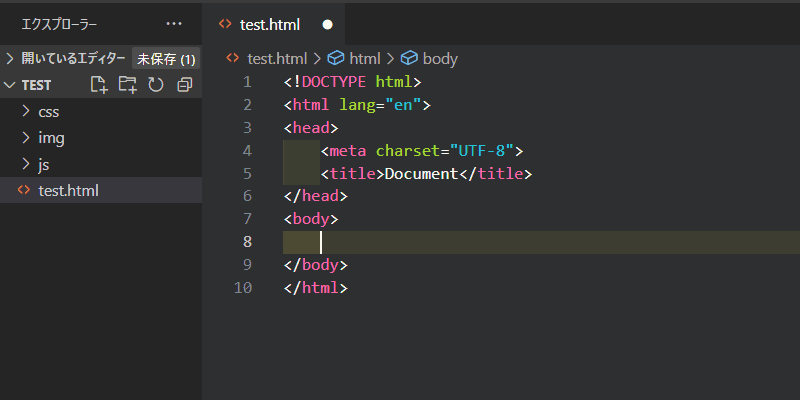
Task: Open test.html from the explorer tree
Action: 101,190
